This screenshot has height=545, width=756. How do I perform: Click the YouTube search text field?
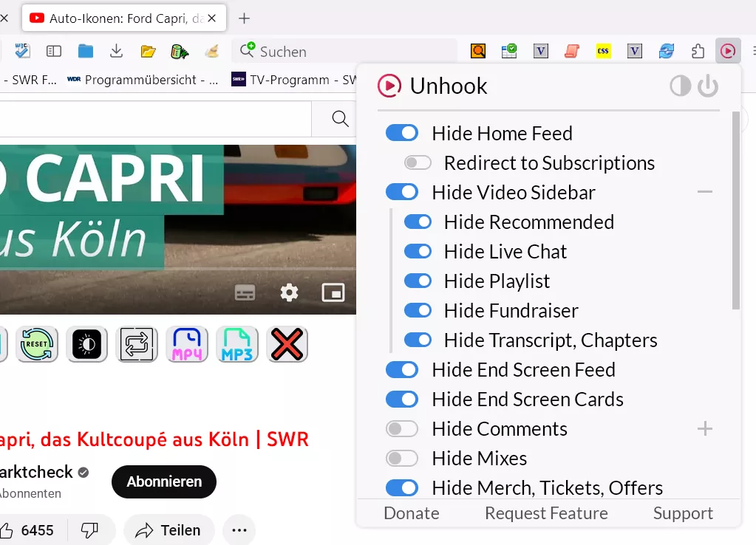(155, 119)
